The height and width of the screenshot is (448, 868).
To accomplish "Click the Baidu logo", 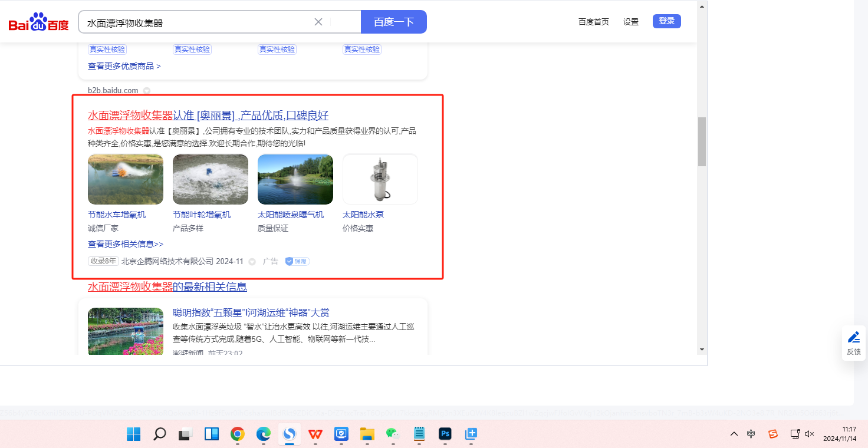I will coord(39,22).
